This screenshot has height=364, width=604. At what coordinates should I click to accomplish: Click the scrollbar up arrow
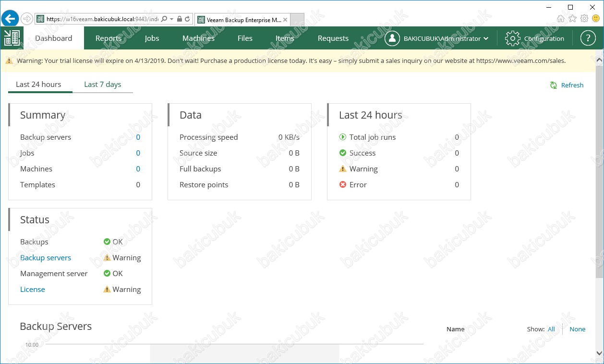pos(599,60)
